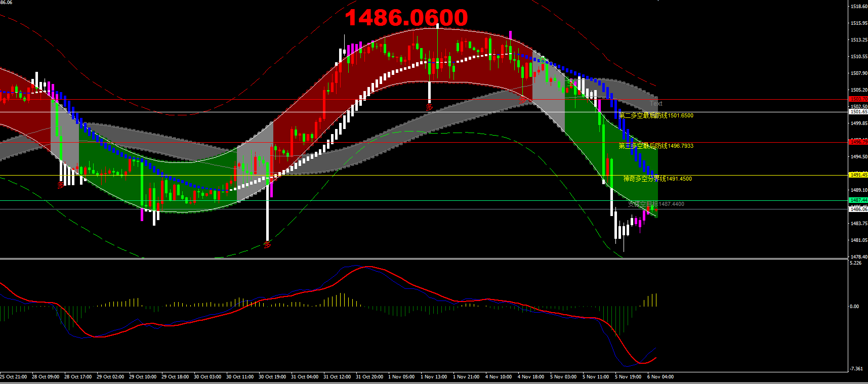Click the 31 Oct 12:00 time label
This screenshot has height=384, width=868.
tap(337, 377)
